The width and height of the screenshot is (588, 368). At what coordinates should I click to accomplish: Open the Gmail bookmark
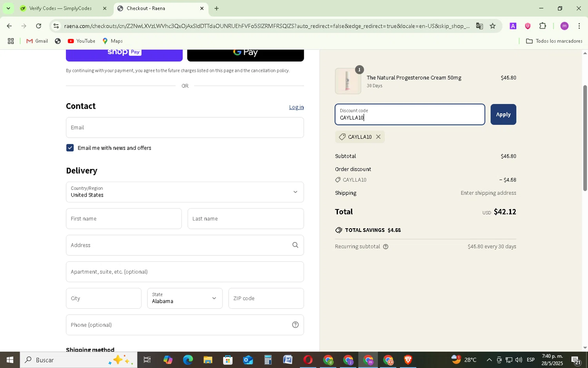click(x=37, y=41)
